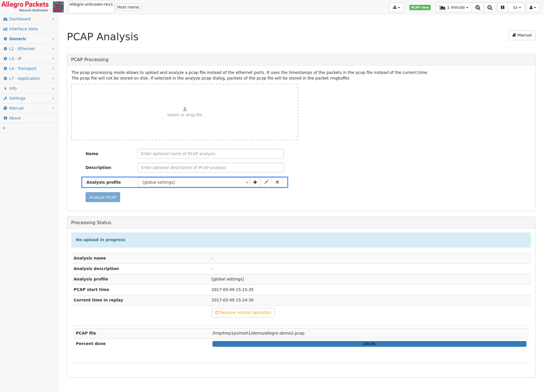Toggle the green PCAP view badge

click(420, 8)
